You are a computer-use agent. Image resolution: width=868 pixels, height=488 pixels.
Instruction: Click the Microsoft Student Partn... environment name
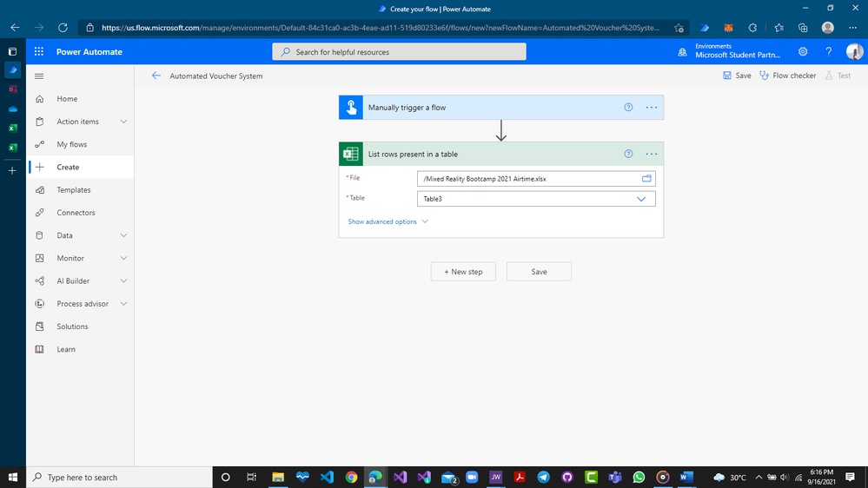pos(738,55)
